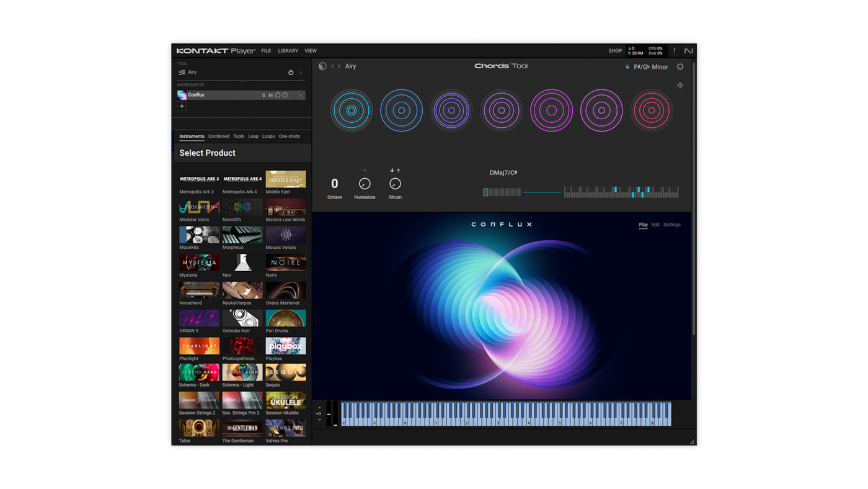
Task: Open the SHOP link
Action: 615,51
